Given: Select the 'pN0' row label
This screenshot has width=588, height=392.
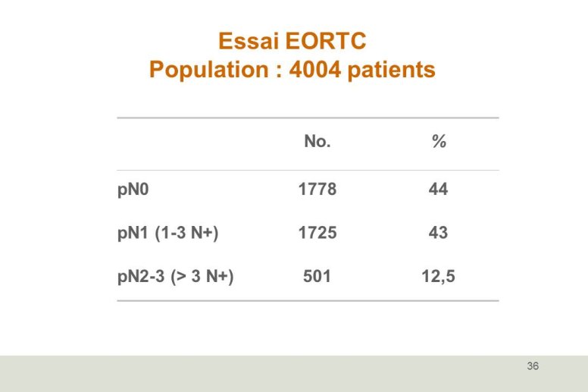Looking at the screenshot, I should click(133, 190).
